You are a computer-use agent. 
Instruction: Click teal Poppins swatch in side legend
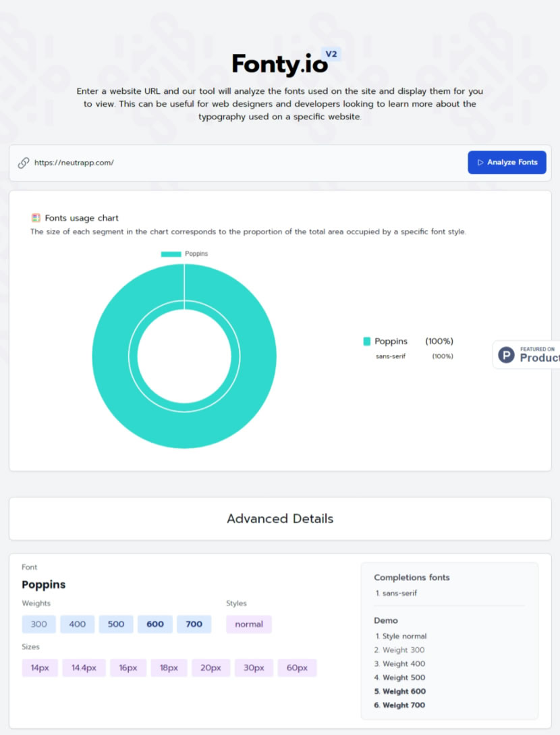[367, 342]
